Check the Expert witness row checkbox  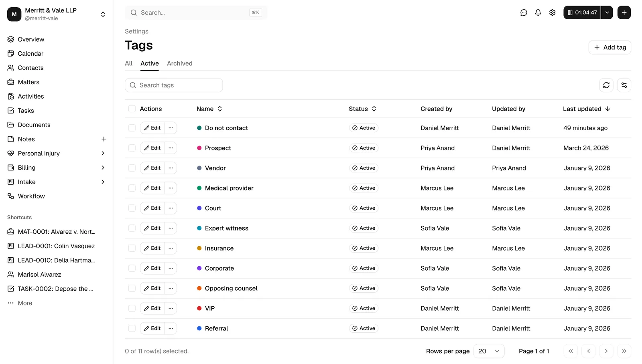coord(132,228)
